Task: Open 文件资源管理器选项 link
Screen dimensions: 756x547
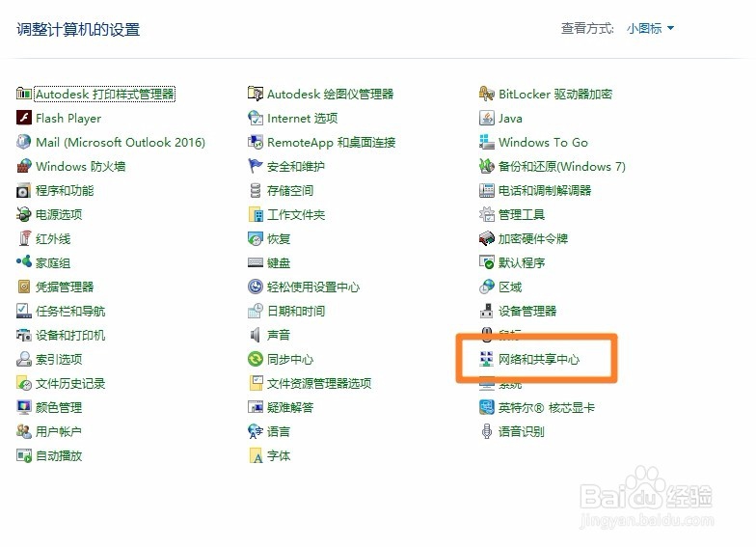Action: pyautogui.click(x=319, y=384)
